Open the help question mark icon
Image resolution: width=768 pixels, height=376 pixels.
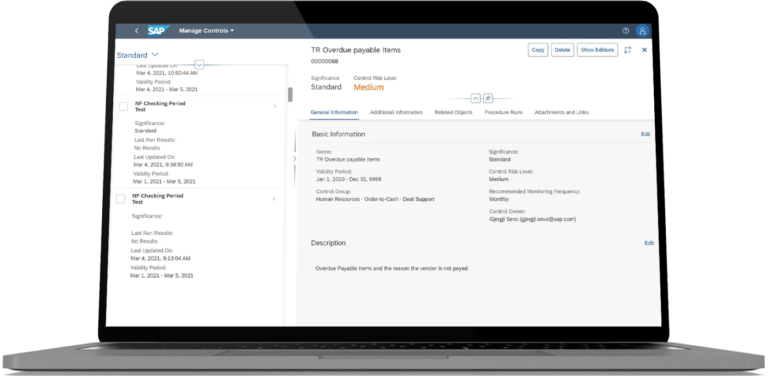click(625, 30)
